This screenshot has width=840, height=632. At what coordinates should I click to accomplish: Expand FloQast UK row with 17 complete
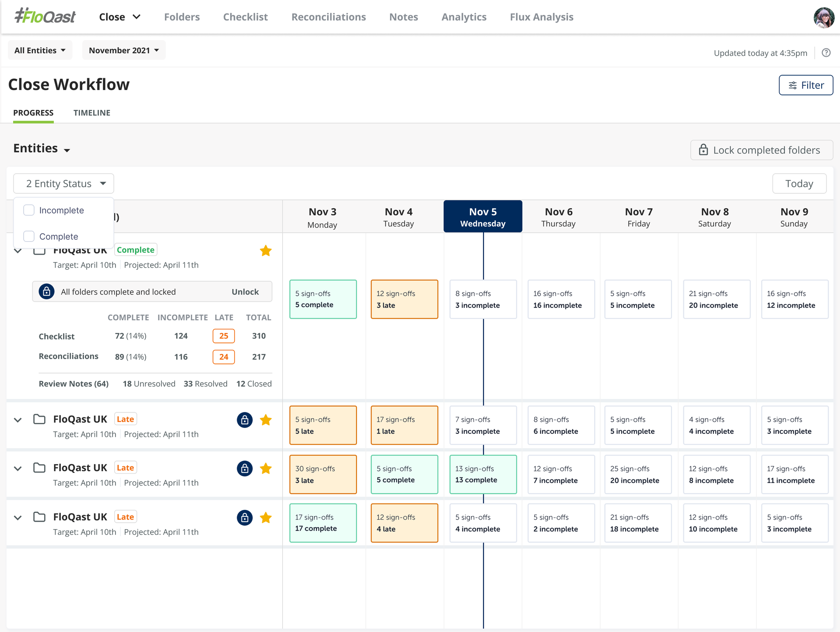coord(17,517)
